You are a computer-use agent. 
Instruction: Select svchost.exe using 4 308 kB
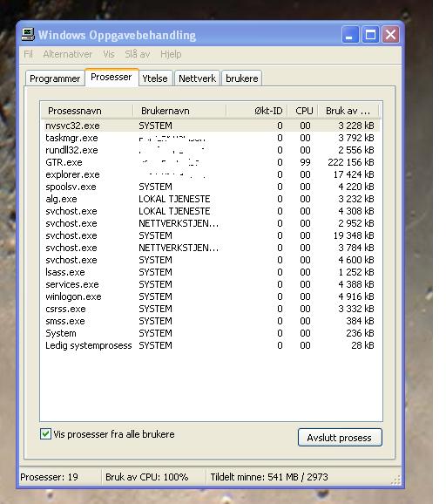[211, 211]
